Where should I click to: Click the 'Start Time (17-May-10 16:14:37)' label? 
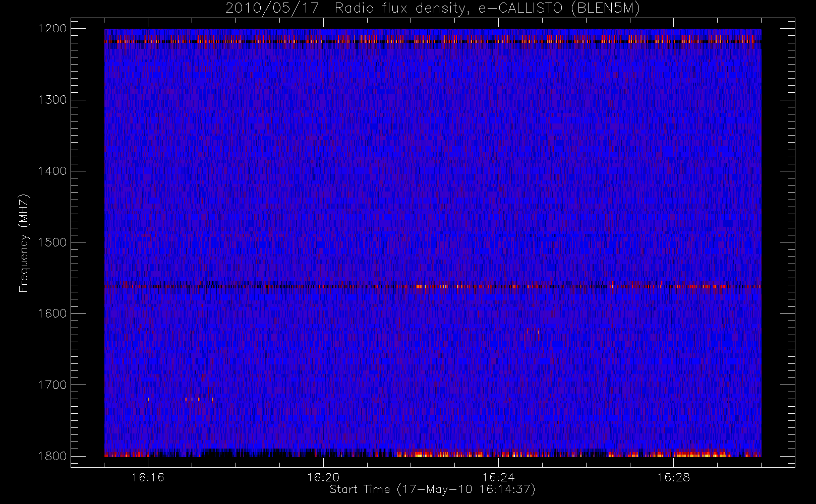433,489
